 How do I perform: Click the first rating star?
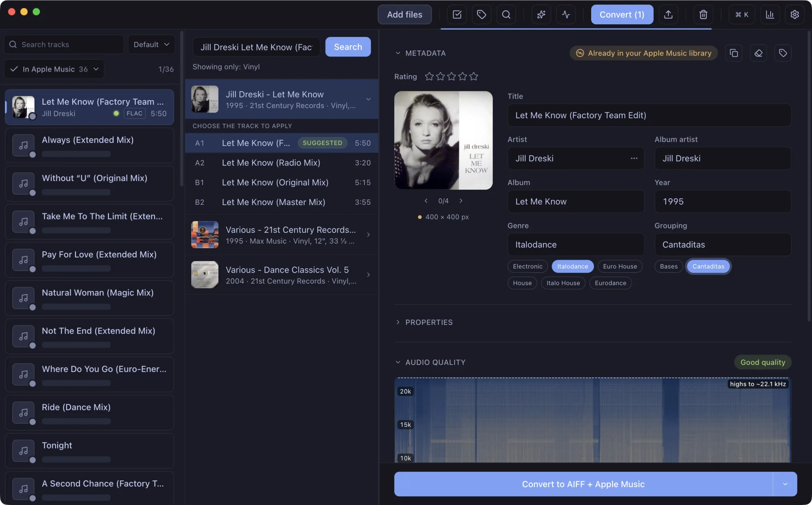tap(430, 76)
